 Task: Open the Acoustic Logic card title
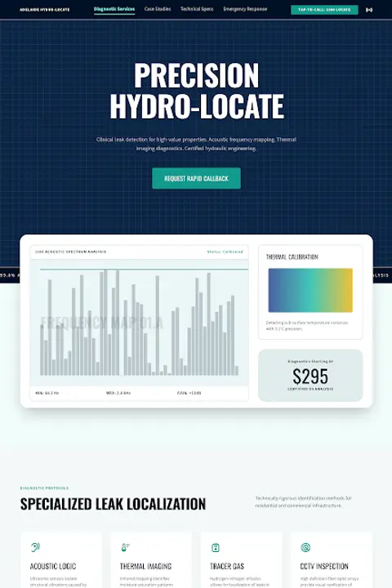pos(53,566)
